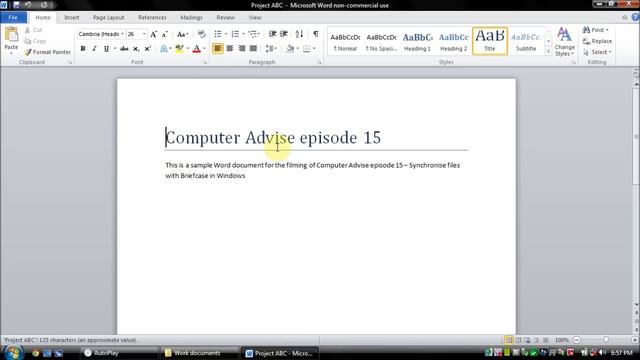Click the Text Effects icon
Image resolution: width=640 pixels, height=360 pixels.
[164, 49]
